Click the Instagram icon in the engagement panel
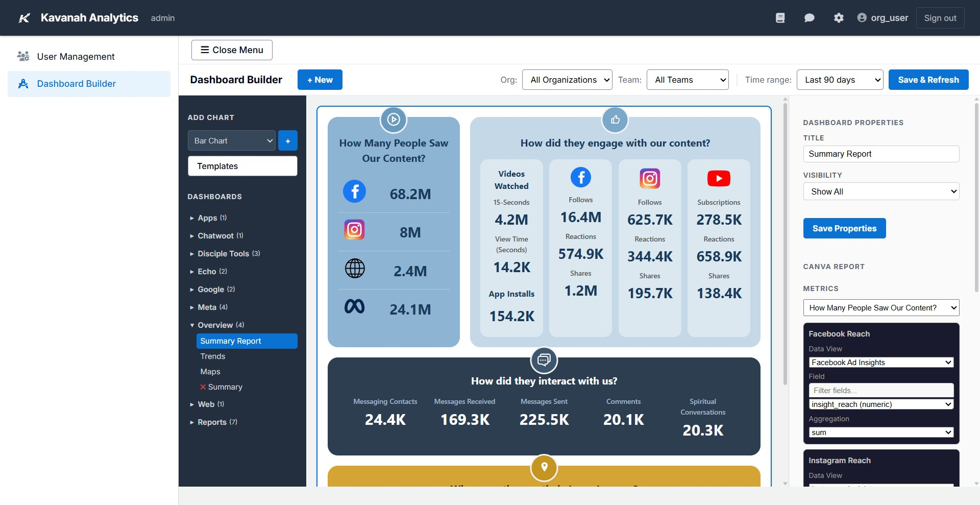This screenshot has width=980, height=505. tap(649, 178)
